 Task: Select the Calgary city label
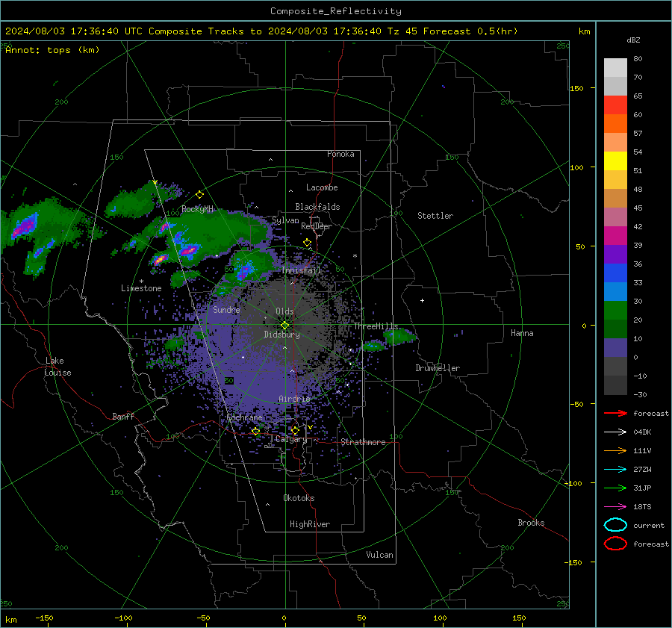coord(291,439)
